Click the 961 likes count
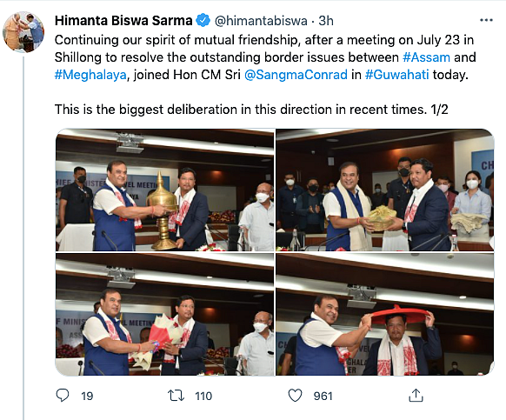 tap(323, 397)
